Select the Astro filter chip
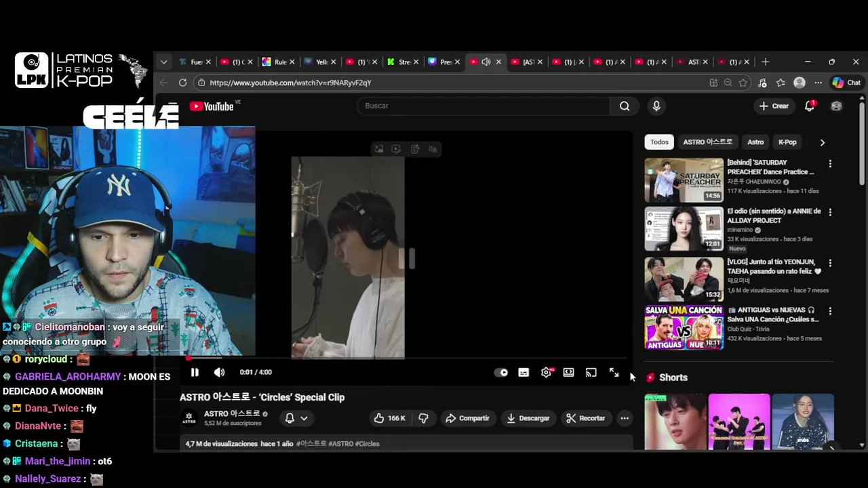The height and width of the screenshot is (488, 868). (755, 142)
